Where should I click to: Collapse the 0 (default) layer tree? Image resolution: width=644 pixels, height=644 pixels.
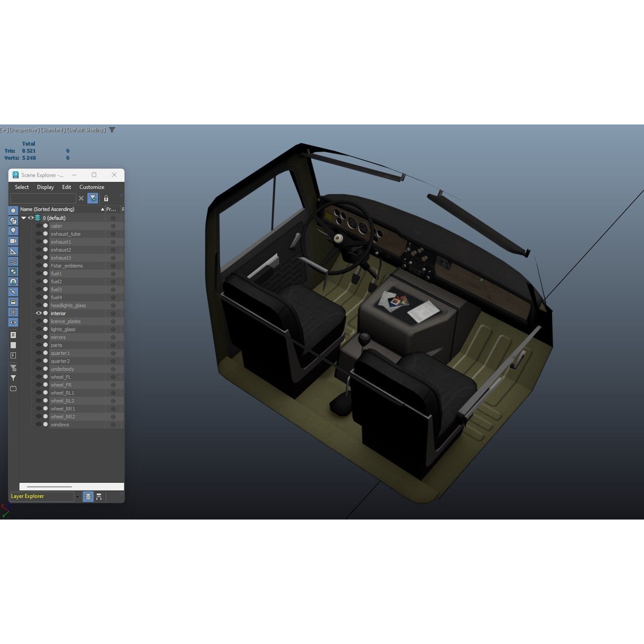click(24, 218)
